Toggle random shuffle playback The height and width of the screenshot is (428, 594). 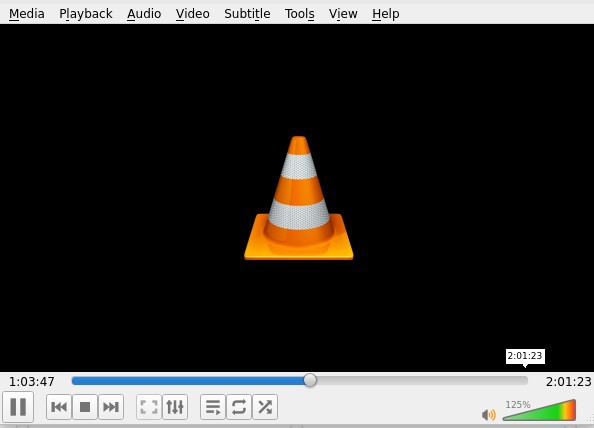click(265, 407)
